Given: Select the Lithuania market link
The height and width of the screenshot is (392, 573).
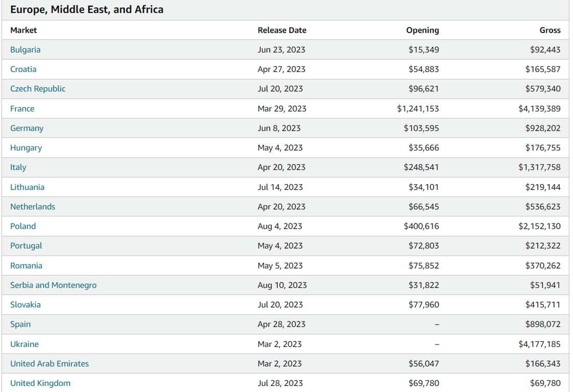Looking at the screenshot, I should click(27, 187).
